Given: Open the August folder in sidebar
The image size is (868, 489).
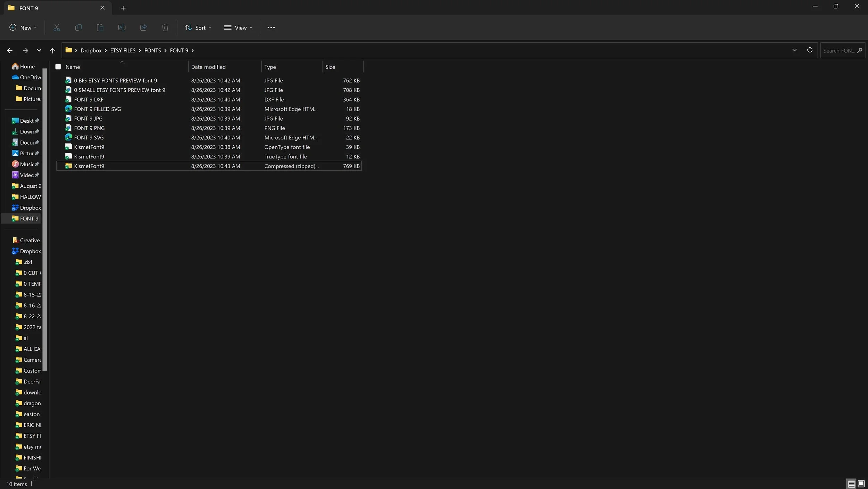Looking at the screenshot, I should (26, 186).
